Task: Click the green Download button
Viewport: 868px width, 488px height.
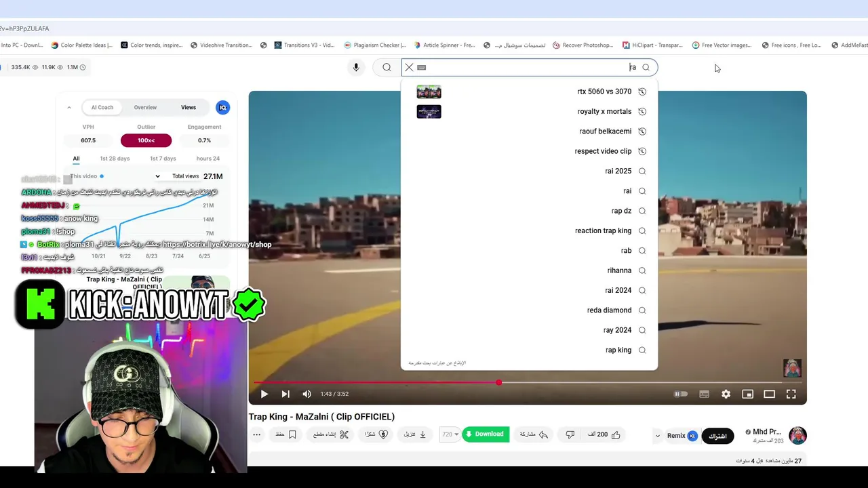Action: [x=486, y=434]
